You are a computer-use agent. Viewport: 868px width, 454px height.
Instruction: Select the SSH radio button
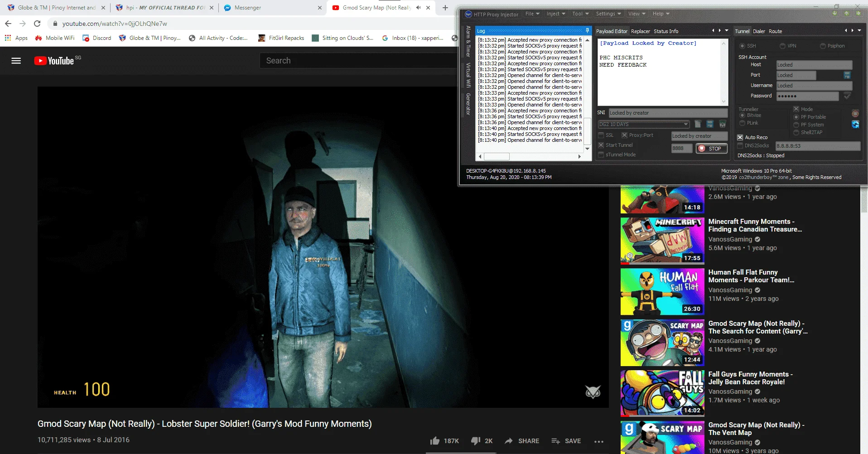click(x=742, y=46)
